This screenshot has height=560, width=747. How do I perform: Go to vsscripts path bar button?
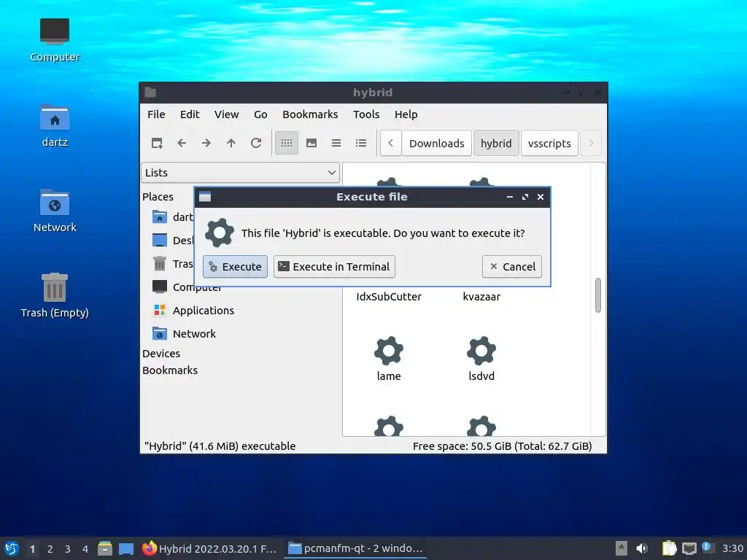pos(549,144)
